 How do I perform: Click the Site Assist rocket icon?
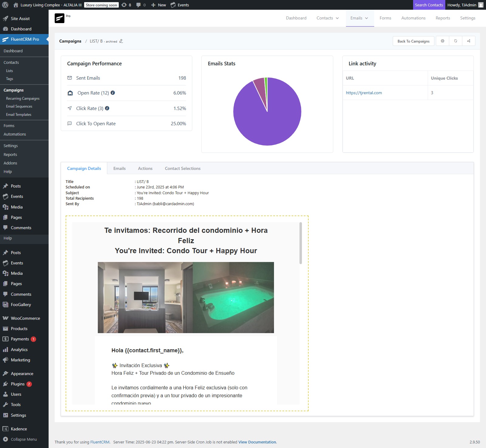point(5,19)
